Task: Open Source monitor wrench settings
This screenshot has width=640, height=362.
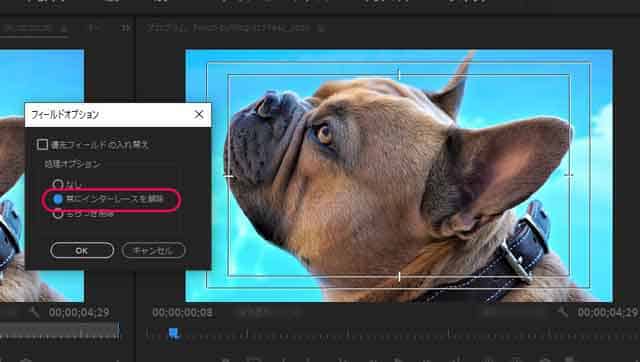Action: [35, 312]
